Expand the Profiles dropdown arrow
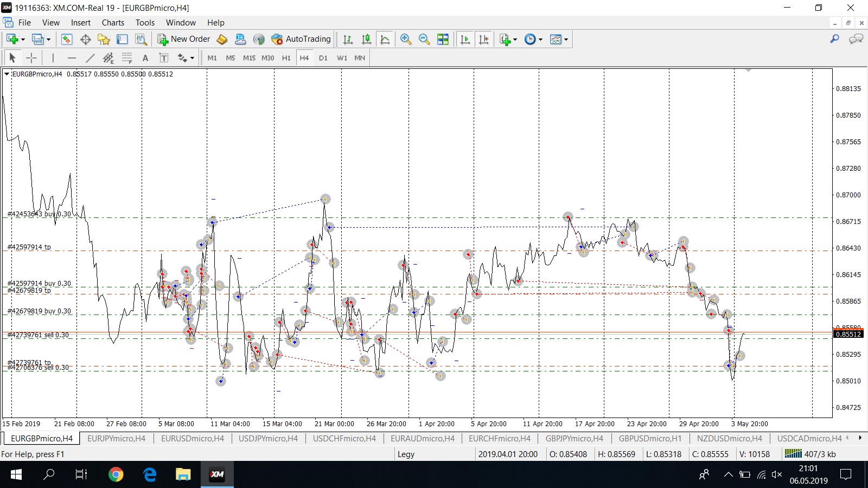868x488 pixels. tap(48, 40)
